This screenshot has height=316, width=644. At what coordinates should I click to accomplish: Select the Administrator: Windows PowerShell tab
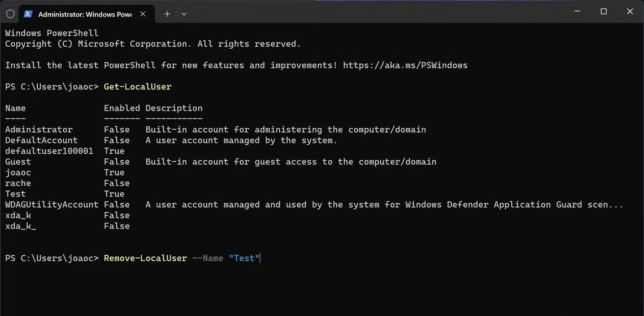click(x=85, y=14)
